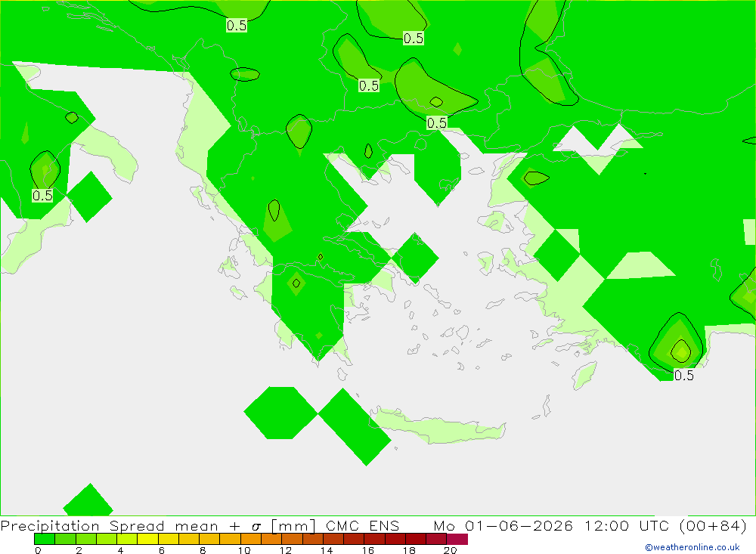The image size is (756, 554).
Task: Click legend scale number "18"
Action: 409,550
